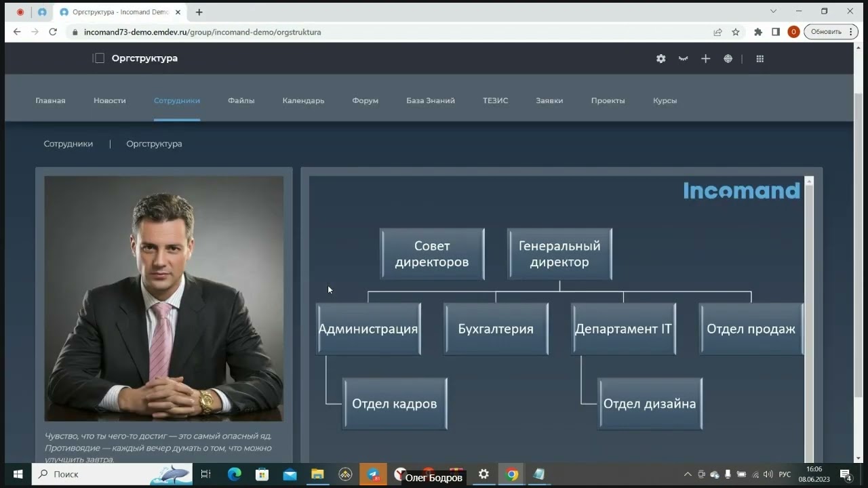Expand the tab search chevron in Chrome
Screen dimensions: 868x488
(774, 12)
